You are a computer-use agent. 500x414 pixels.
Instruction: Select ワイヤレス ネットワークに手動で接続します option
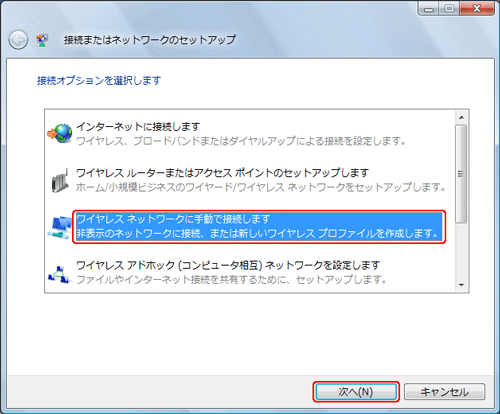click(259, 227)
